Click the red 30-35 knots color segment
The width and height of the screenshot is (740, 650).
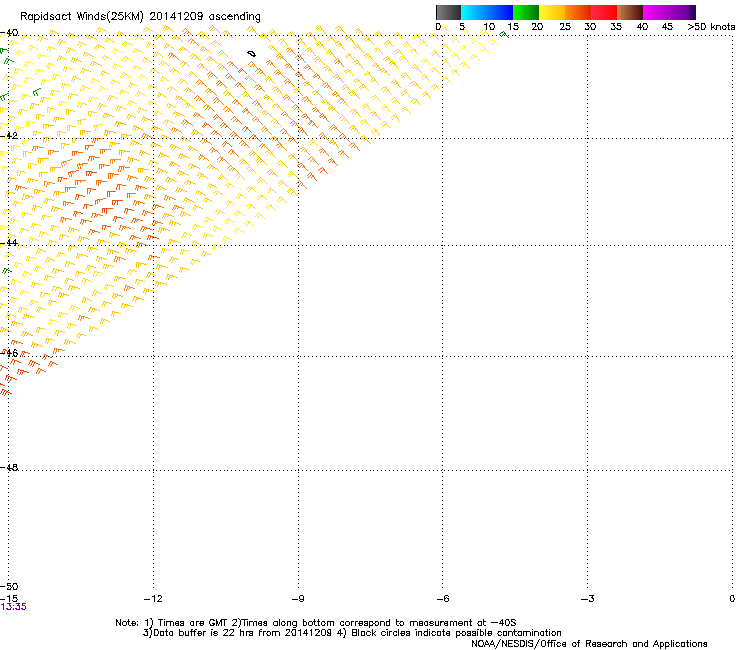(x=604, y=12)
